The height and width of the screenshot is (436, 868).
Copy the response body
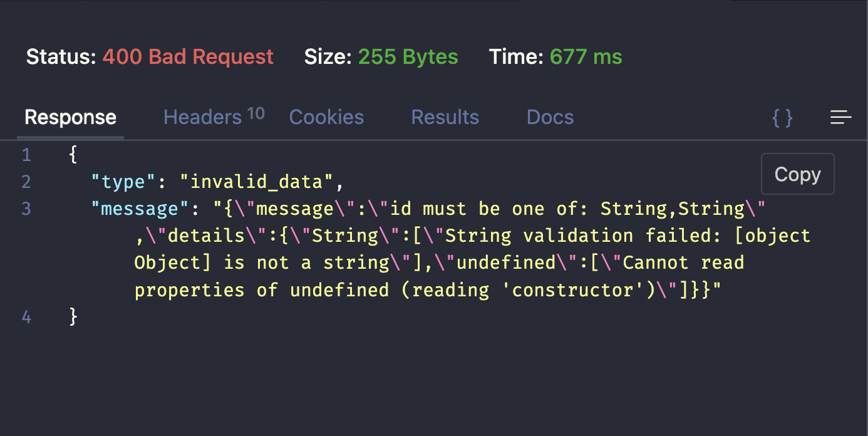tap(797, 174)
